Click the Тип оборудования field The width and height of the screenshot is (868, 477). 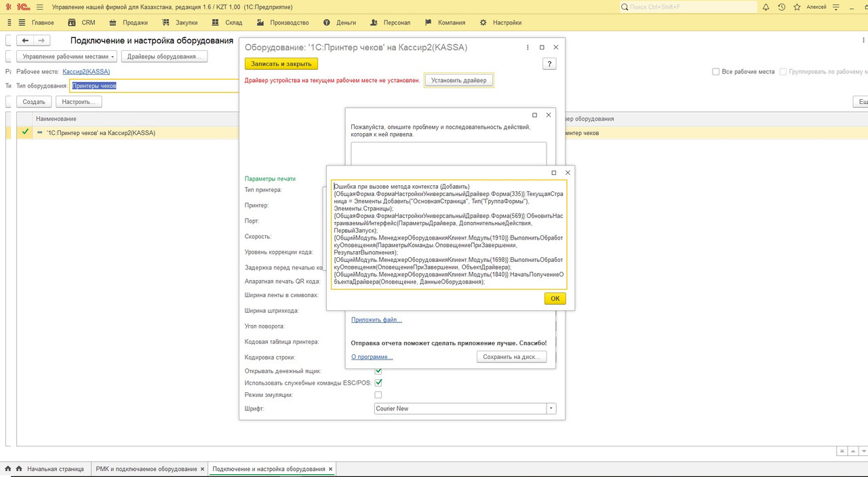[156, 86]
